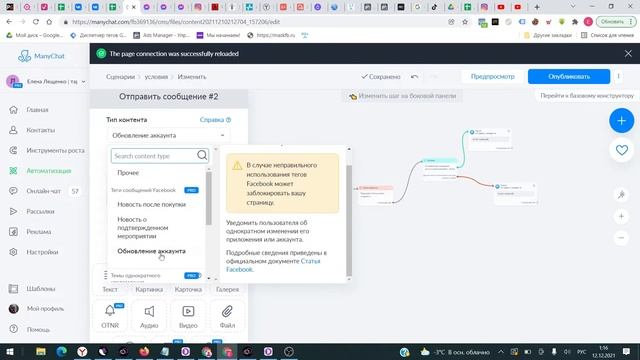Open the Справка help link

[x=215, y=120]
